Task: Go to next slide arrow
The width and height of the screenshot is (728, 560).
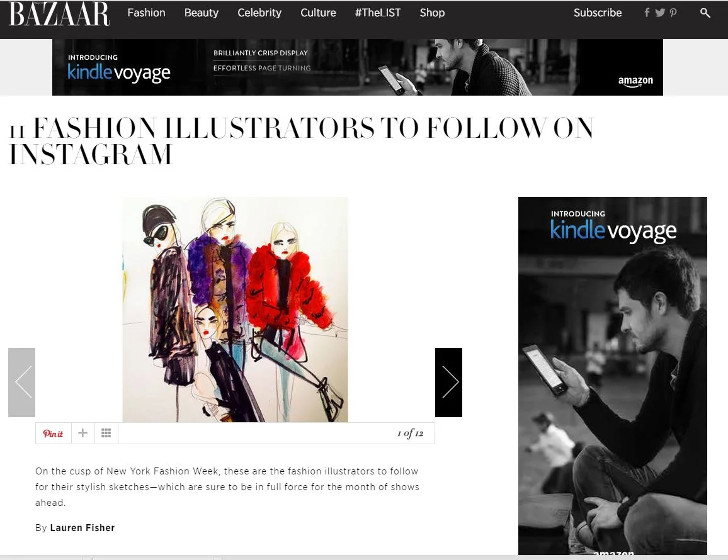Action: pyautogui.click(x=448, y=383)
